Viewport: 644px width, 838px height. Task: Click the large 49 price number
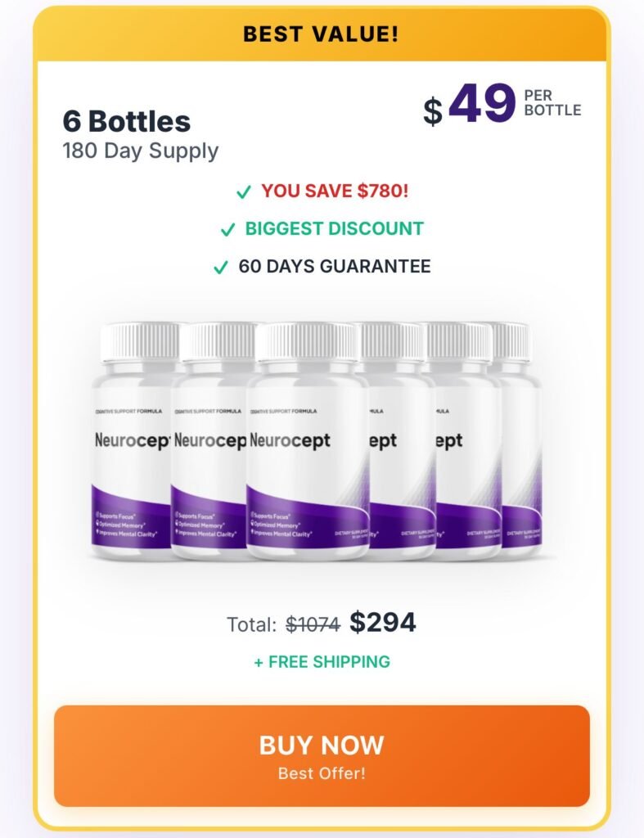(482, 106)
